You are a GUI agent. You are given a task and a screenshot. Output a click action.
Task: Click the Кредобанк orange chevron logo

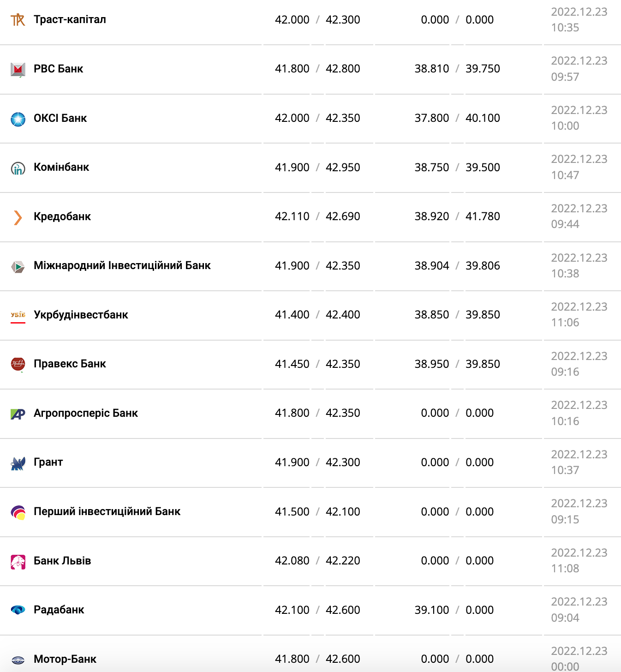[18, 217]
